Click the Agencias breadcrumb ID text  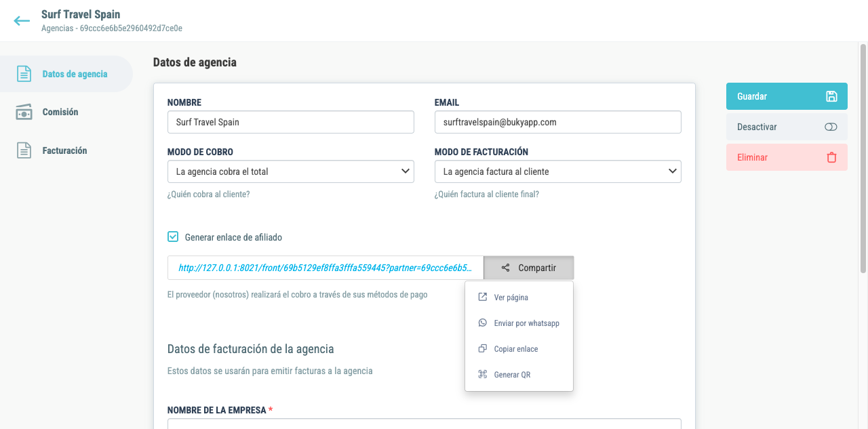(x=112, y=28)
